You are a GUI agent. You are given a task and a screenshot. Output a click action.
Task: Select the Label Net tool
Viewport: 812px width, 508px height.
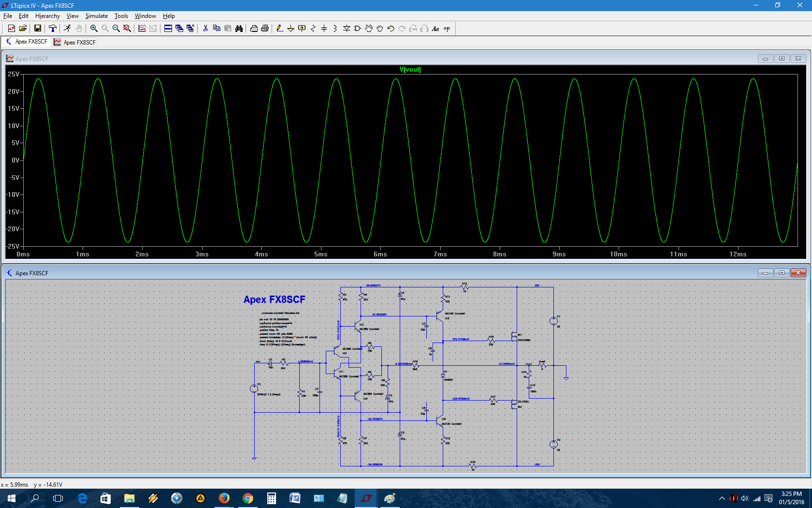pyautogui.click(x=302, y=29)
